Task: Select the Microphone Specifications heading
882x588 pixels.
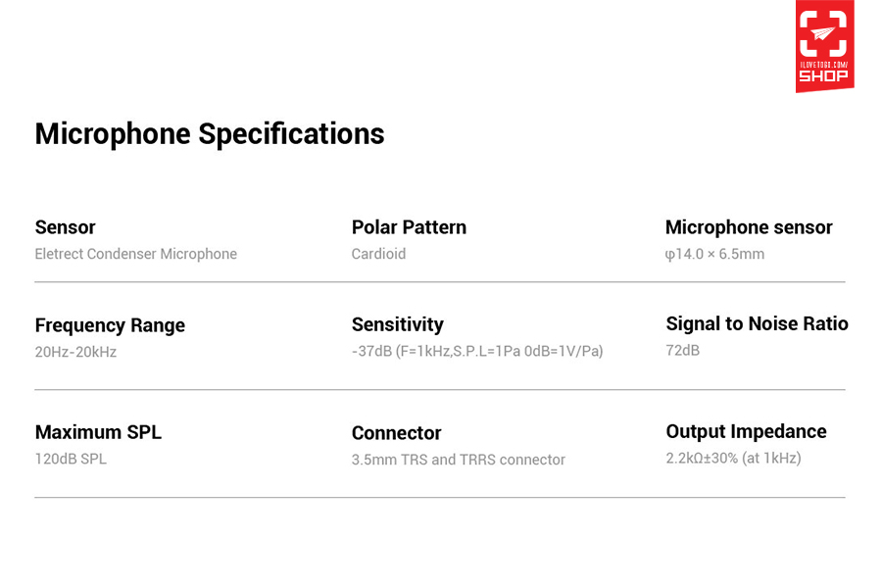Action: point(210,134)
